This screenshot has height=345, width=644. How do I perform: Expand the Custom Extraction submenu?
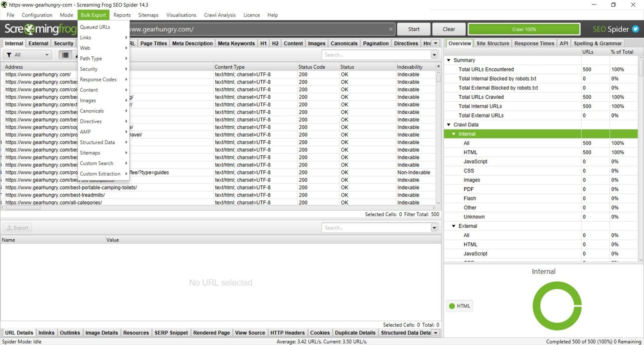(103, 174)
